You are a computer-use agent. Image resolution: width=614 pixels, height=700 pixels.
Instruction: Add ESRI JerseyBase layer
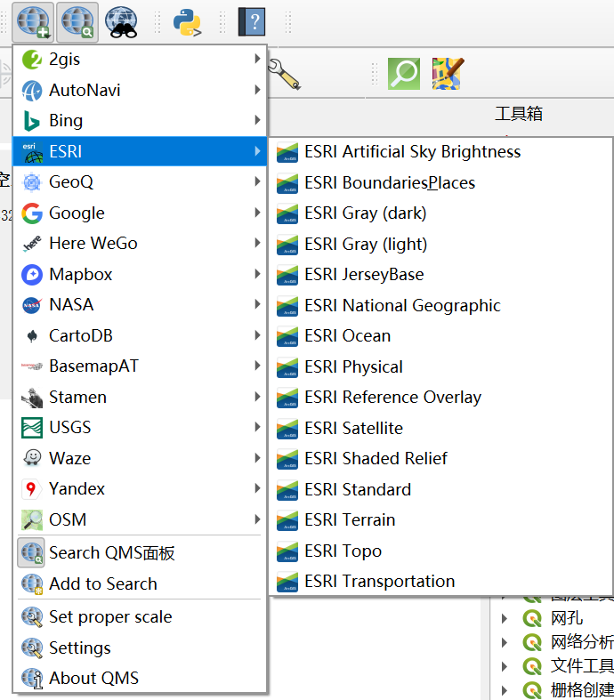[x=440, y=275]
